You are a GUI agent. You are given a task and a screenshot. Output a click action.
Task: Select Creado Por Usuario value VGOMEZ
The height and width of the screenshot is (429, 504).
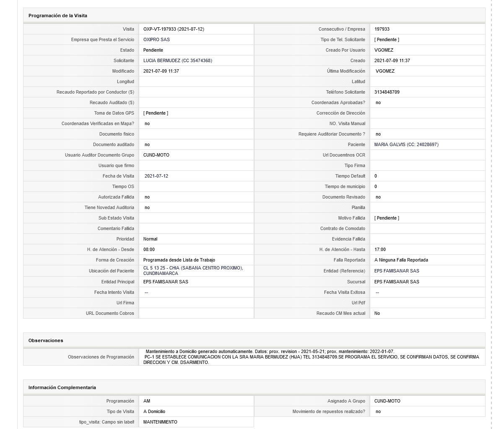384,50
